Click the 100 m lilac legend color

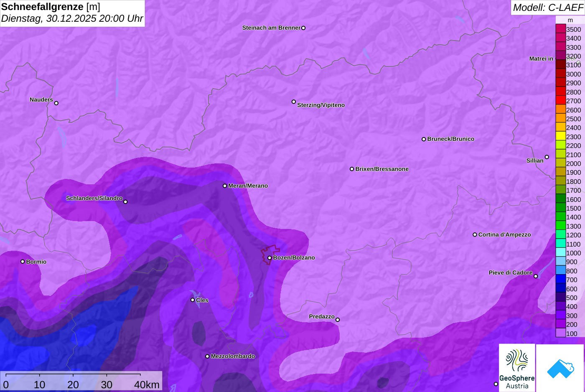(560, 333)
